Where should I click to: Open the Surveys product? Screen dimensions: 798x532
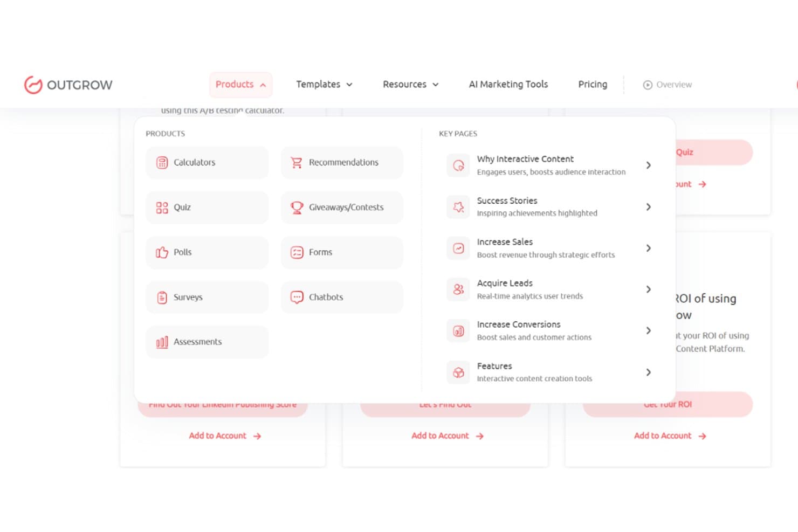click(207, 297)
